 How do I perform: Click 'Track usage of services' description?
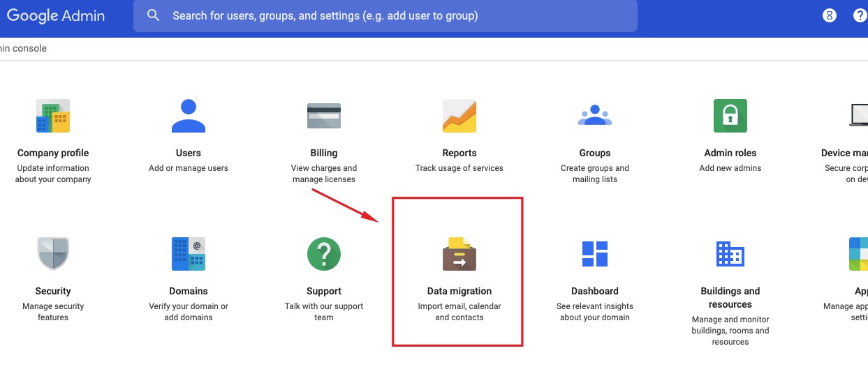tap(459, 168)
